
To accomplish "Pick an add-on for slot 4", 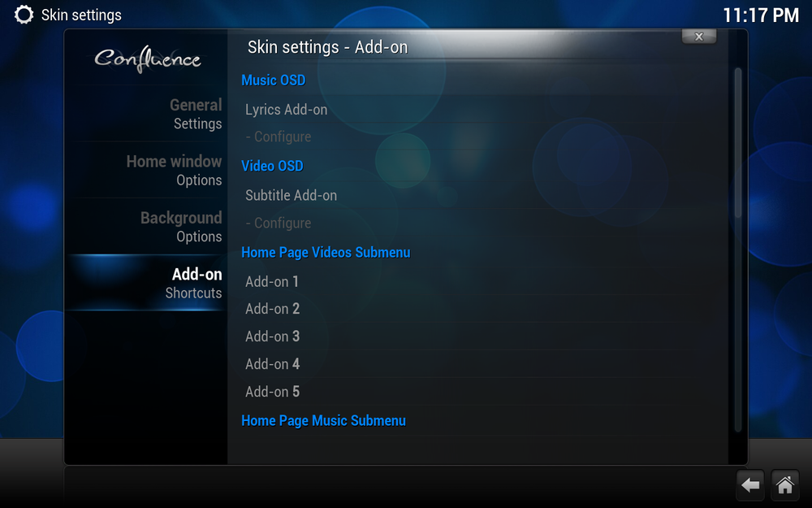I will pos(272,364).
